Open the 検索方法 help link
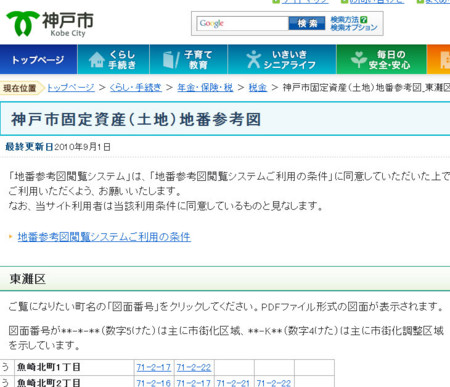The height and width of the screenshot is (387, 450). tap(344, 20)
